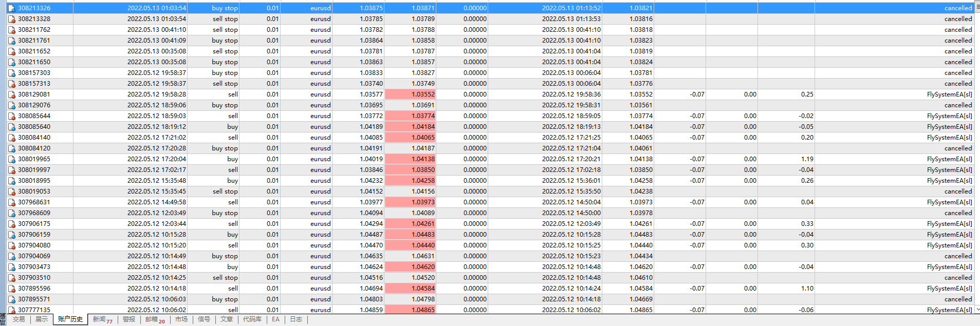Click FlySystemEA[sl] comment for ticket 308129081
980x326 pixels.
(x=950, y=94)
